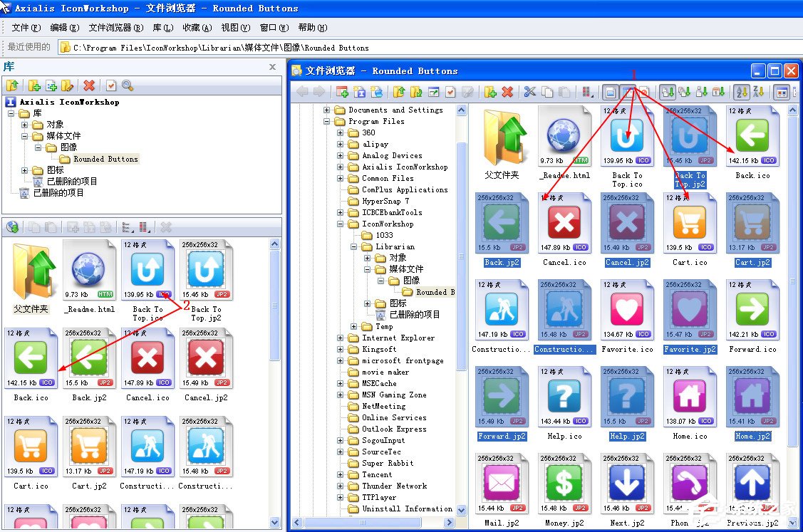The width and height of the screenshot is (803, 532).
Task: Click the navigate-up folder icon in the library toolbar
Action: click(13, 85)
